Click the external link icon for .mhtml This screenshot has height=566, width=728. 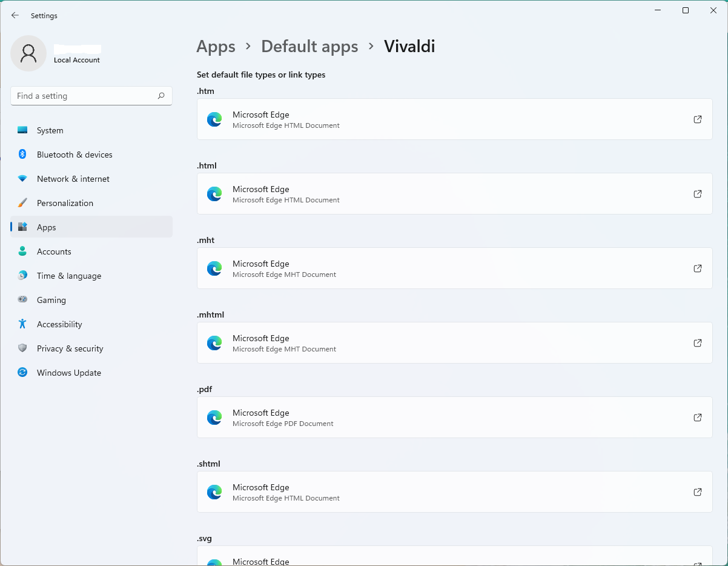(x=698, y=343)
